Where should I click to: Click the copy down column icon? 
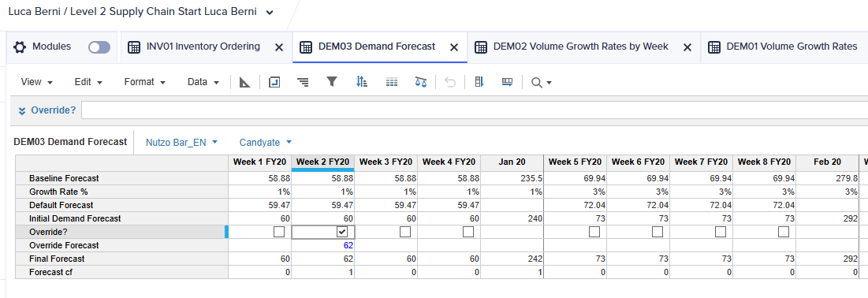point(479,82)
